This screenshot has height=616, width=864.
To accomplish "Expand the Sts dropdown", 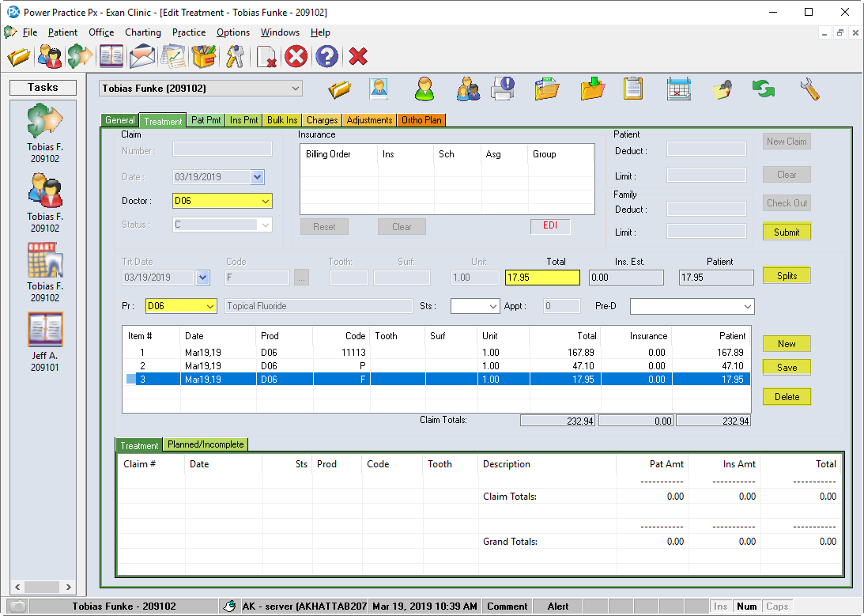I will pos(492,306).
